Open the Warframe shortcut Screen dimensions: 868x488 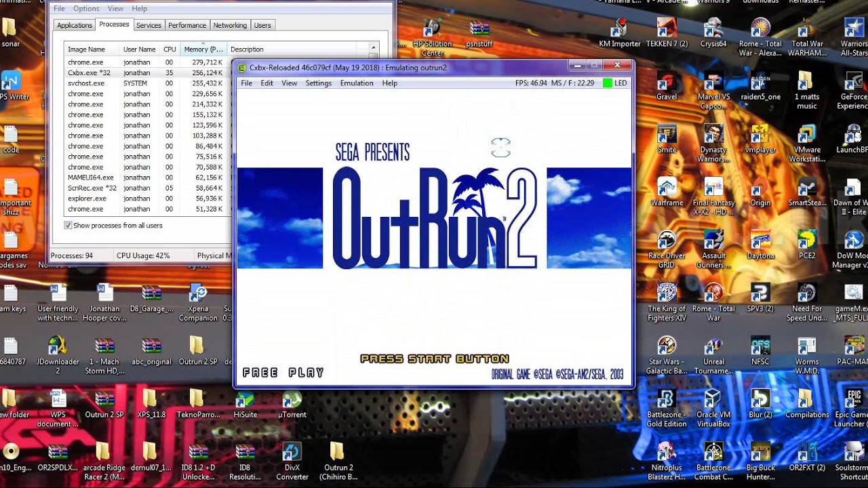point(667,190)
